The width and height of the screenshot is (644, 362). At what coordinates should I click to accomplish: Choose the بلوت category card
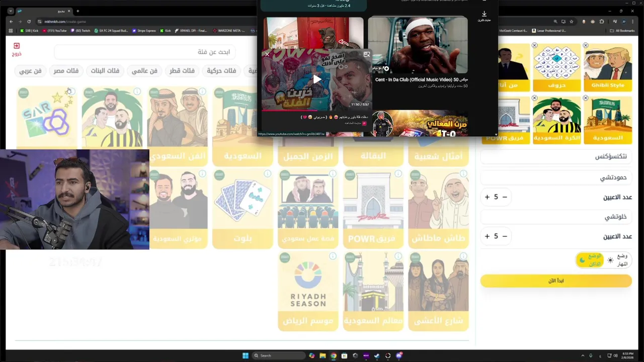tap(243, 209)
